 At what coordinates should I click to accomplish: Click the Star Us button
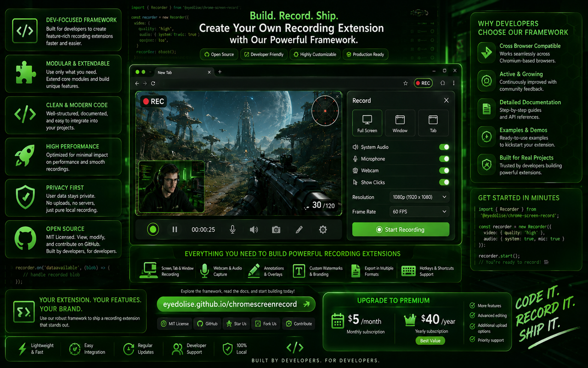pyautogui.click(x=236, y=324)
